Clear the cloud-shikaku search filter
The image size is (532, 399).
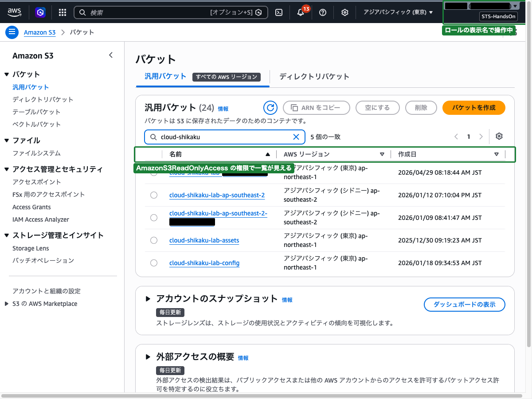pos(296,137)
